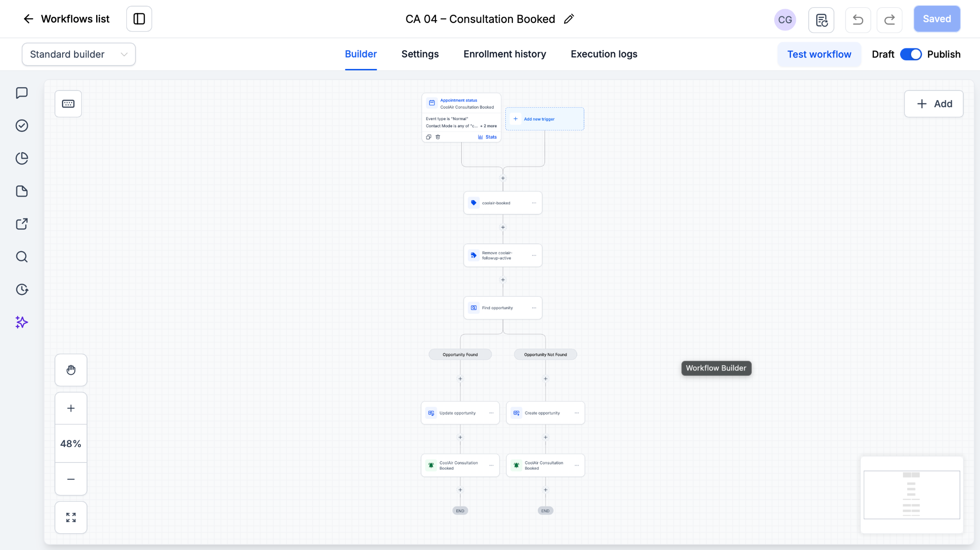The image size is (980, 550).
Task: Open checkmark circle icon in sidebar
Action: tap(22, 125)
